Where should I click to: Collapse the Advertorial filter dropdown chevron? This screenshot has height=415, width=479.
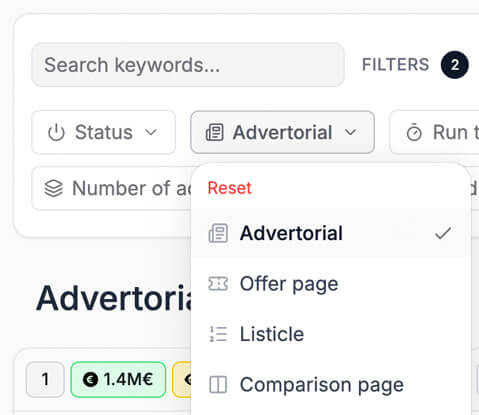[350, 132]
